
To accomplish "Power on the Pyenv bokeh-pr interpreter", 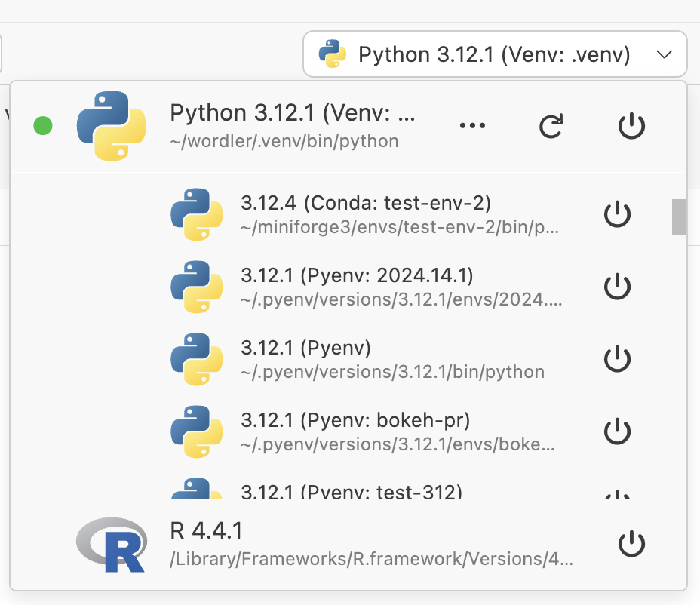I will (617, 432).
